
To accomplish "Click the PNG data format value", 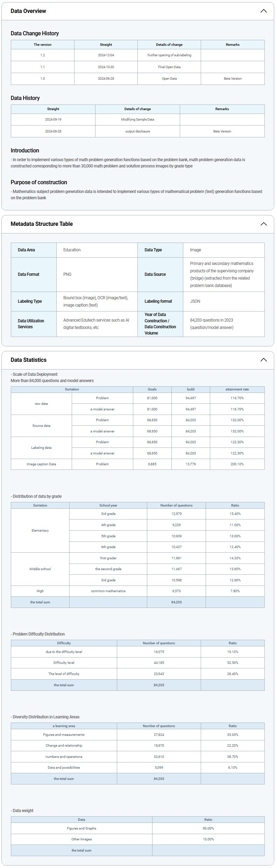I will 67,274.
